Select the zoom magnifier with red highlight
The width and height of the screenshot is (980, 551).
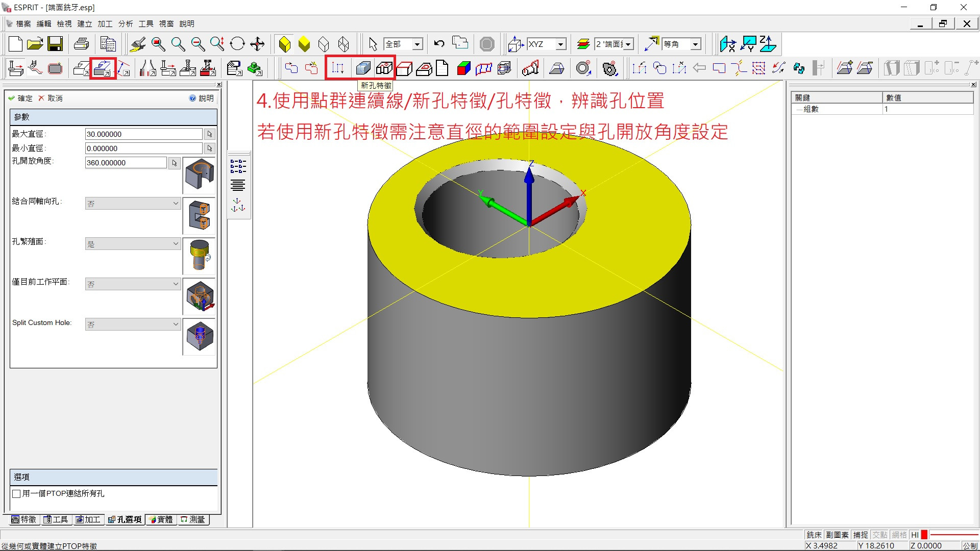158,44
